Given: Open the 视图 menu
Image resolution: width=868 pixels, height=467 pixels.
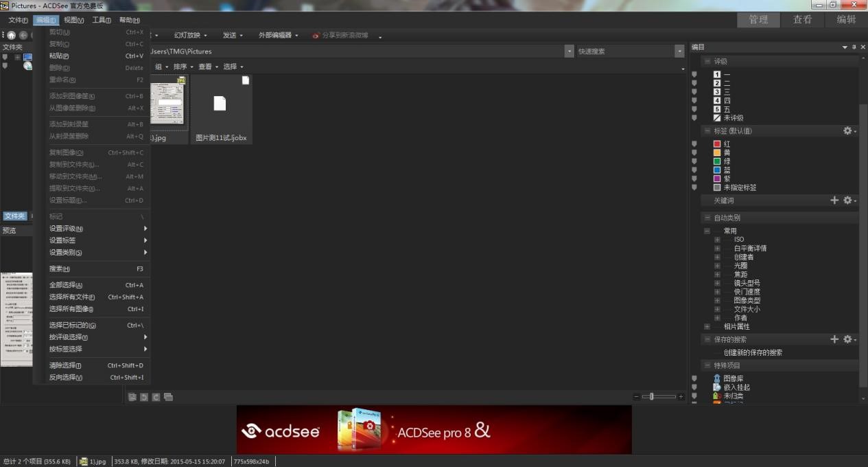Looking at the screenshot, I should tap(72, 19).
